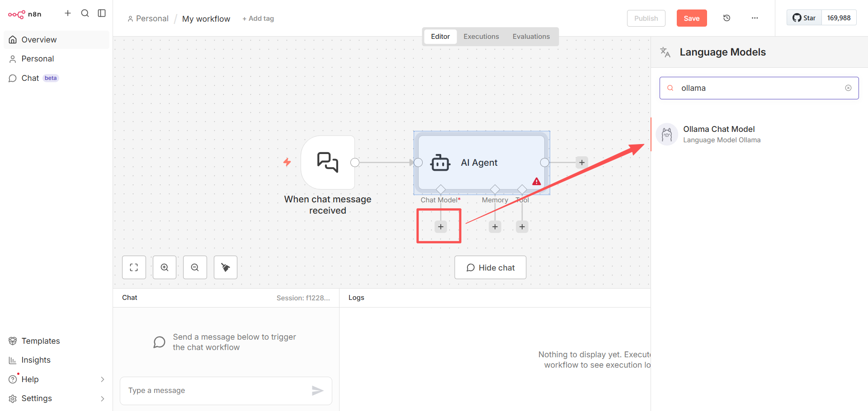This screenshot has height=411, width=868.
Task: Switch to the Evaluations tab
Action: 531,37
